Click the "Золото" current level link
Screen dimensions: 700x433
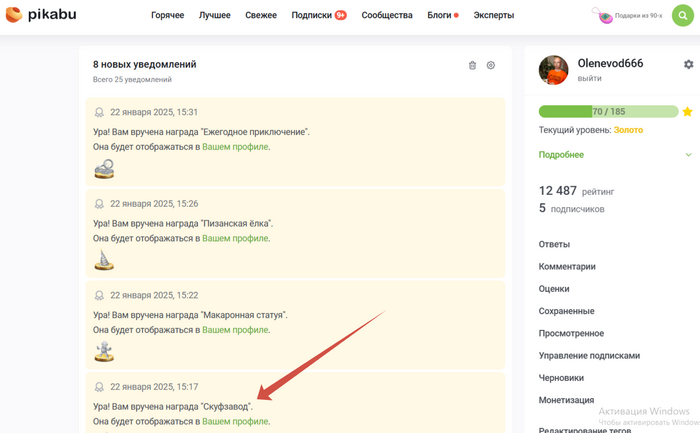coord(628,130)
